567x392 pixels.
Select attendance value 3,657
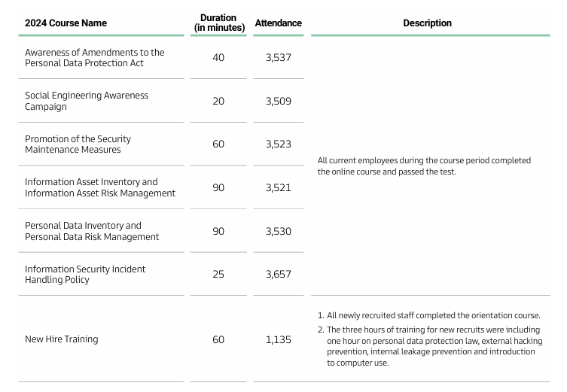tap(278, 275)
